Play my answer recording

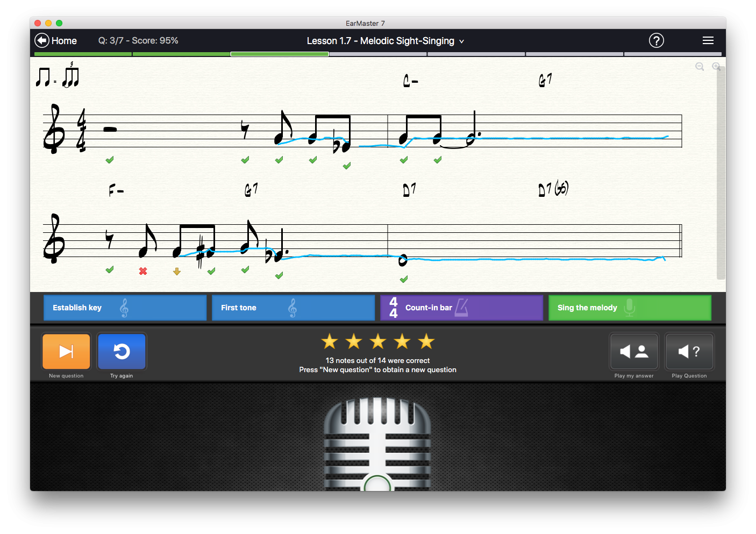click(x=634, y=352)
